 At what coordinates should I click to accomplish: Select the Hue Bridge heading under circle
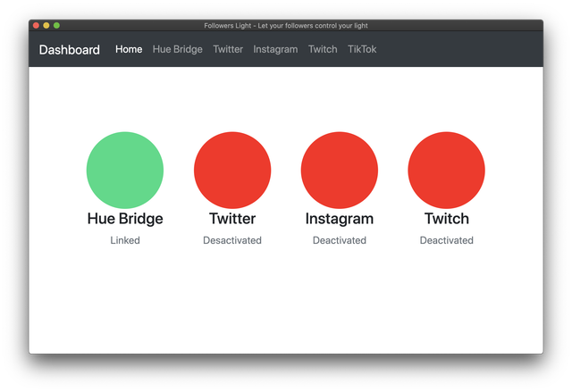click(125, 219)
